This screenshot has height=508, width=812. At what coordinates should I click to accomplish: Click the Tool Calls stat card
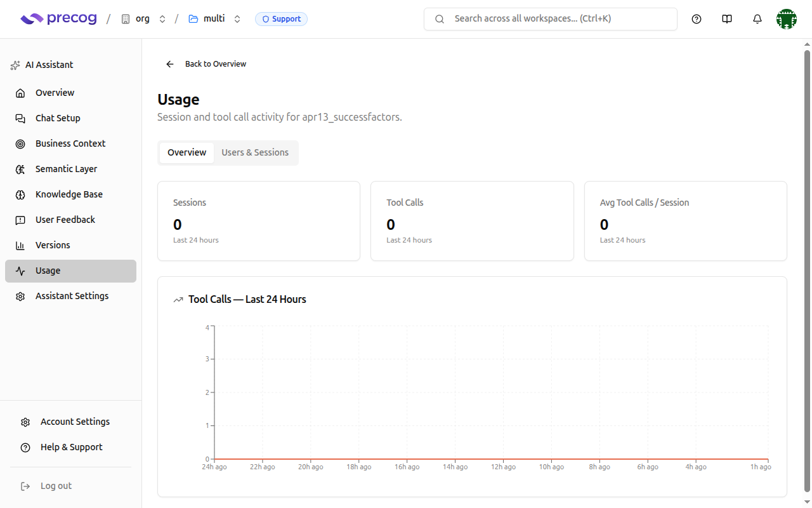click(x=472, y=221)
